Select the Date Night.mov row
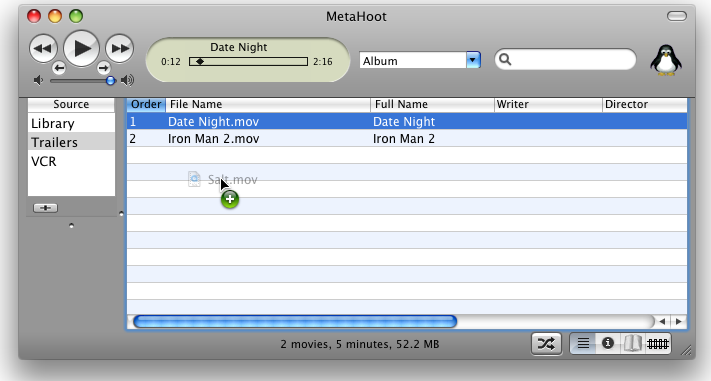 point(407,121)
